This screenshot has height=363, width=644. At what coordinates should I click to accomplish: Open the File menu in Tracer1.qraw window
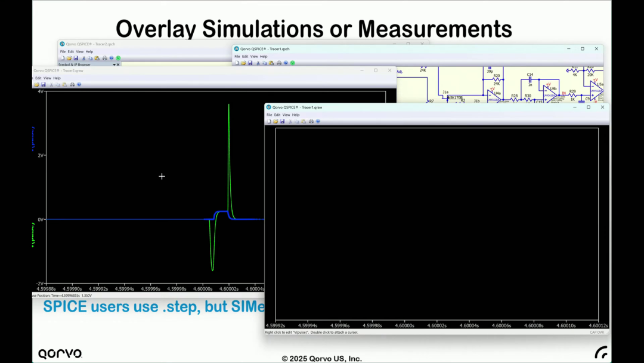[269, 115]
